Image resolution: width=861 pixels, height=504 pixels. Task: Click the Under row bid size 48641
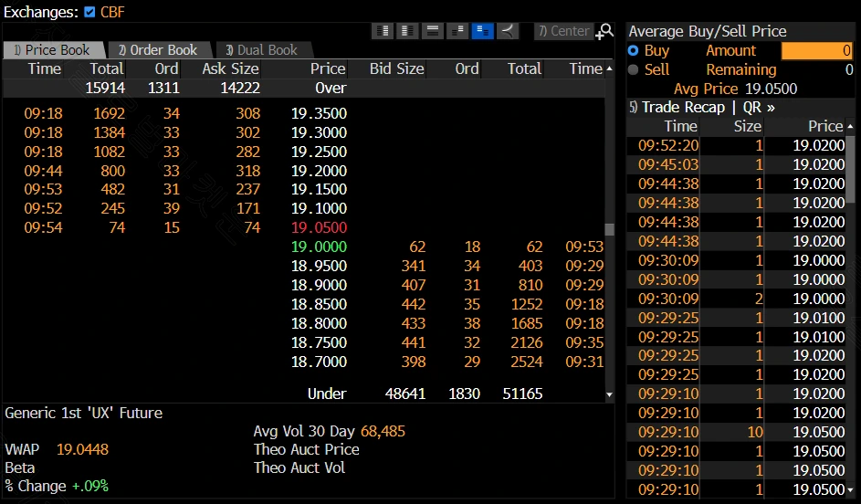(405, 394)
